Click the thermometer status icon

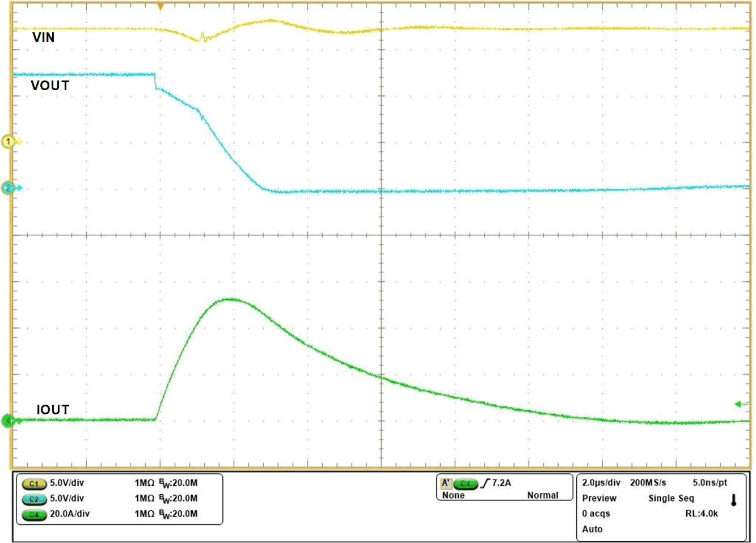pos(733,499)
